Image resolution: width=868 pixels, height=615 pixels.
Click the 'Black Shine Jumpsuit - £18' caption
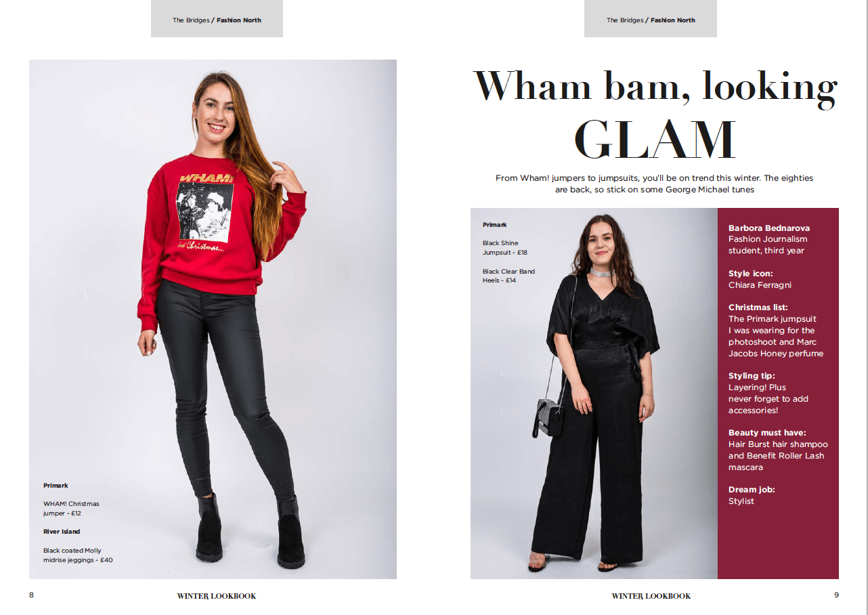click(x=505, y=247)
